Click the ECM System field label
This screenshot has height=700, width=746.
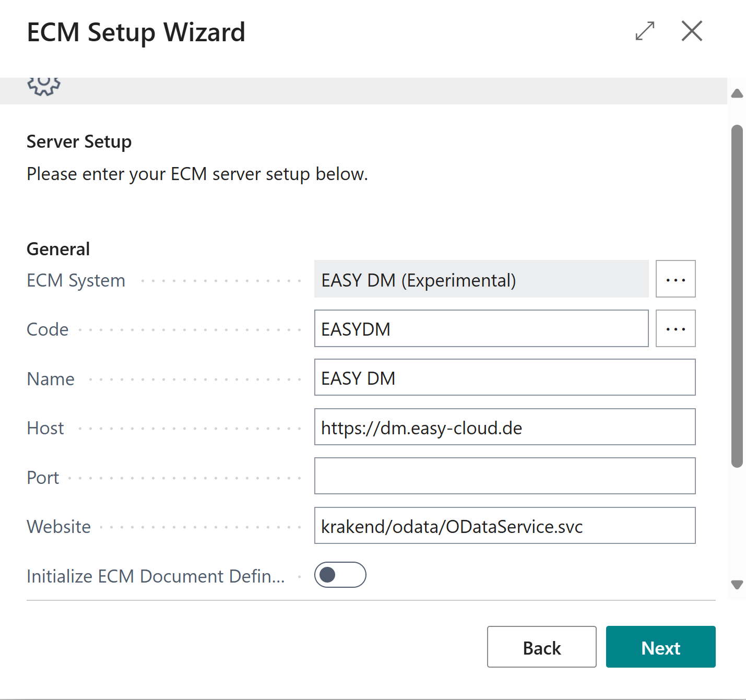pyautogui.click(x=76, y=280)
